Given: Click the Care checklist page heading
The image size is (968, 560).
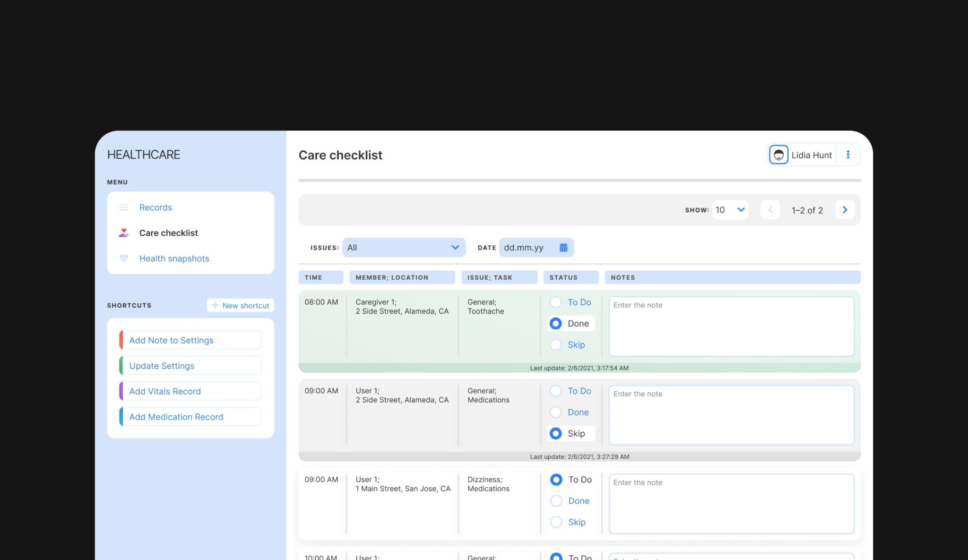Looking at the screenshot, I should 340,155.
